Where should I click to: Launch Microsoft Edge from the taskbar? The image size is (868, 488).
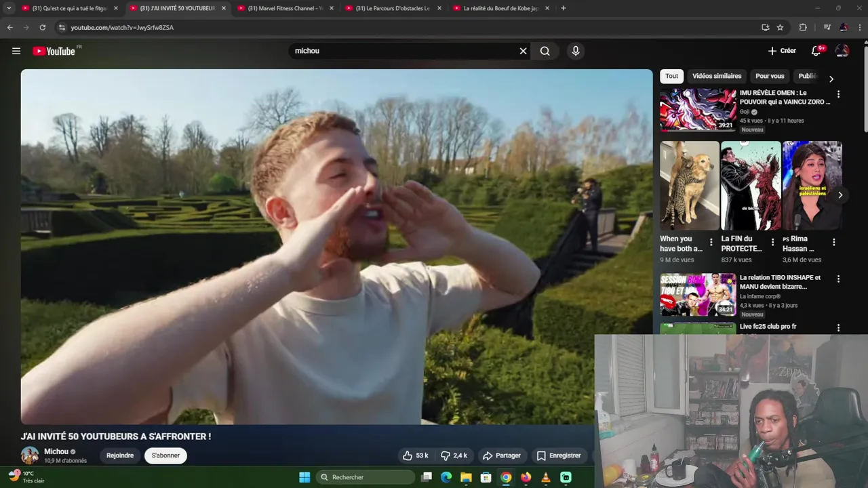446,477
